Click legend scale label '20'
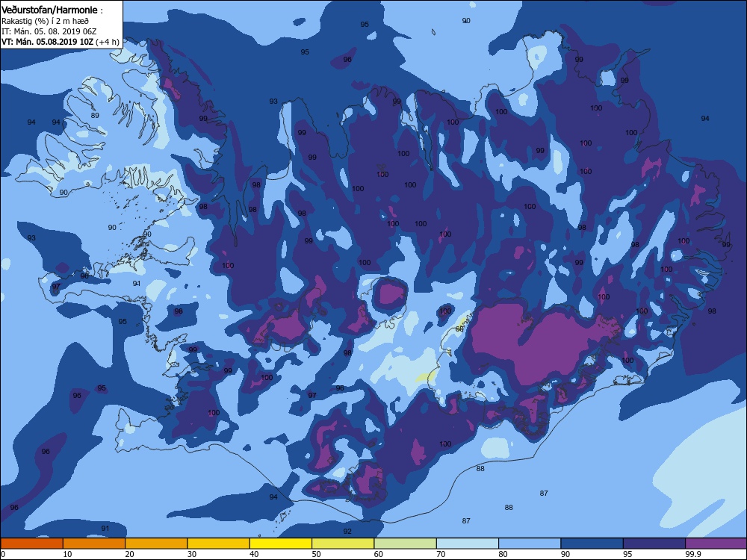The height and width of the screenshot is (560, 747). (x=129, y=554)
